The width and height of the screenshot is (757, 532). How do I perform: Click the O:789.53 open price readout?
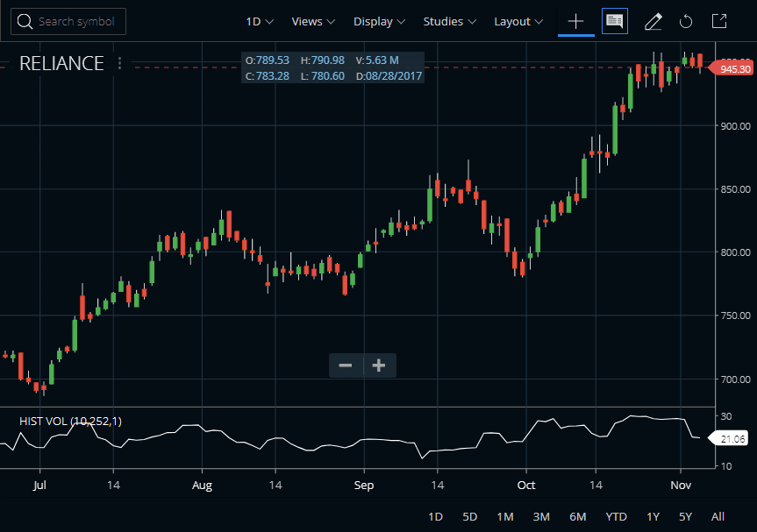click(268, 60)
